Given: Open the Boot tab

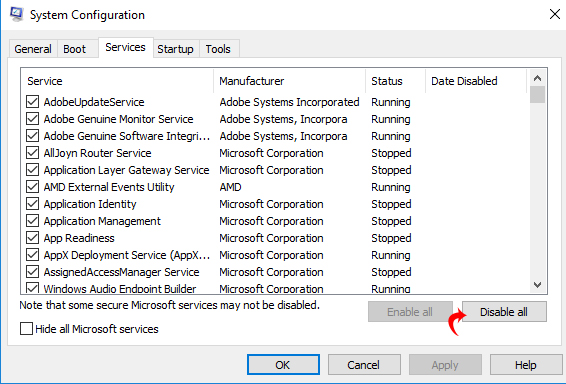Looking at the screenshot, I should click(x=74, y=49).
